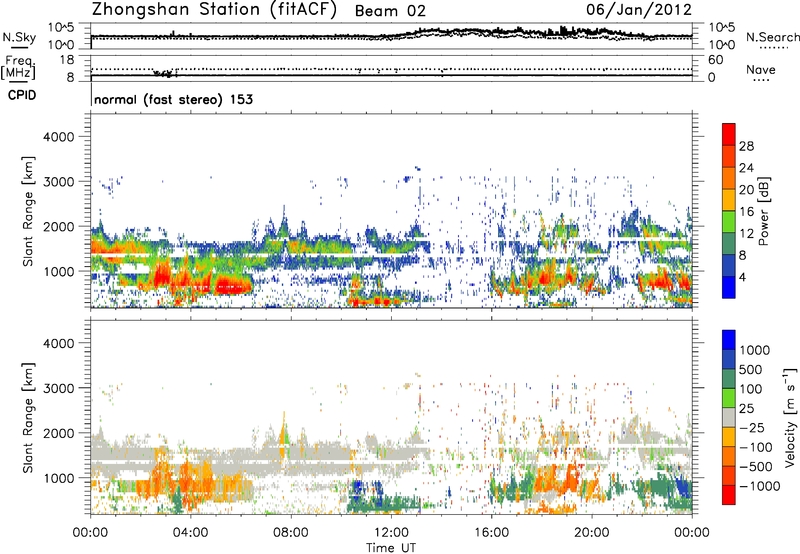
Task: Click the 'Time UT' axis label
Action: click(391, 548)
